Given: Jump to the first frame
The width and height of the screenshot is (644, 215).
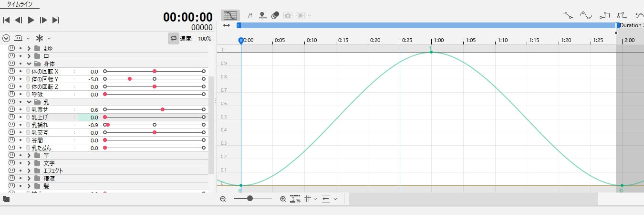Looking at the screenshot, I should (x=6, y=20).
